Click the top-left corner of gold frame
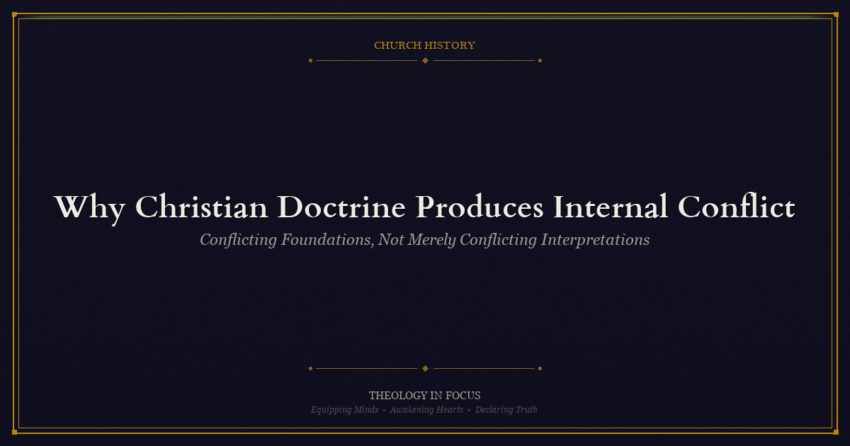This screenshot has width=850, height=446. 14,15
